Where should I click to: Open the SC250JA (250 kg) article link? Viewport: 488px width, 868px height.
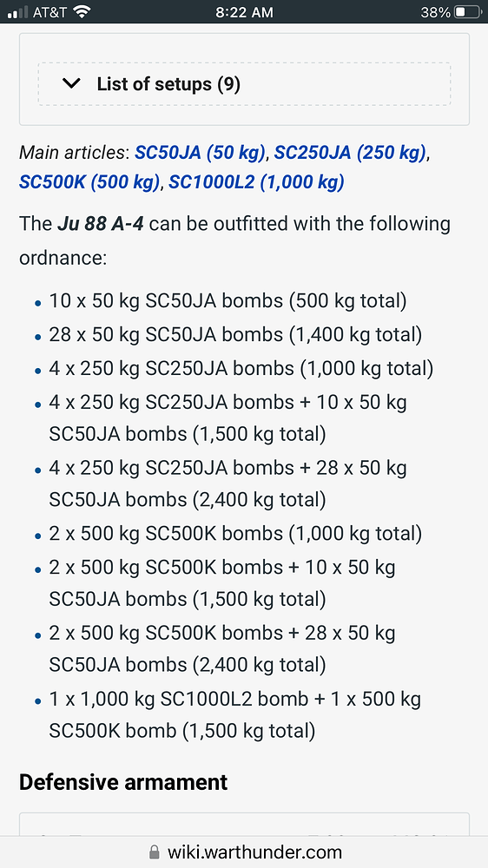[x=351, y=152]
